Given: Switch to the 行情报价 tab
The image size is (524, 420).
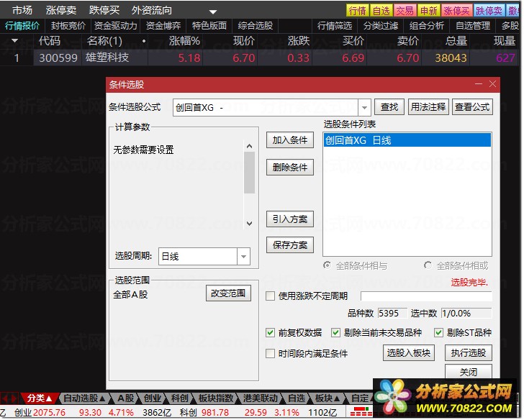Looking at the screenshot, I should (22, 26).
